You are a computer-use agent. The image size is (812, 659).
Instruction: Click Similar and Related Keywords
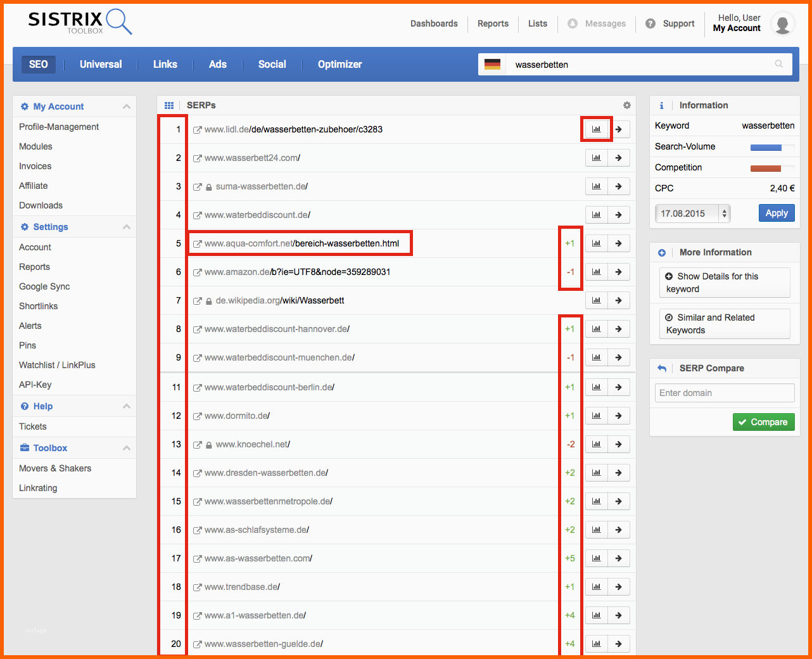725,324
